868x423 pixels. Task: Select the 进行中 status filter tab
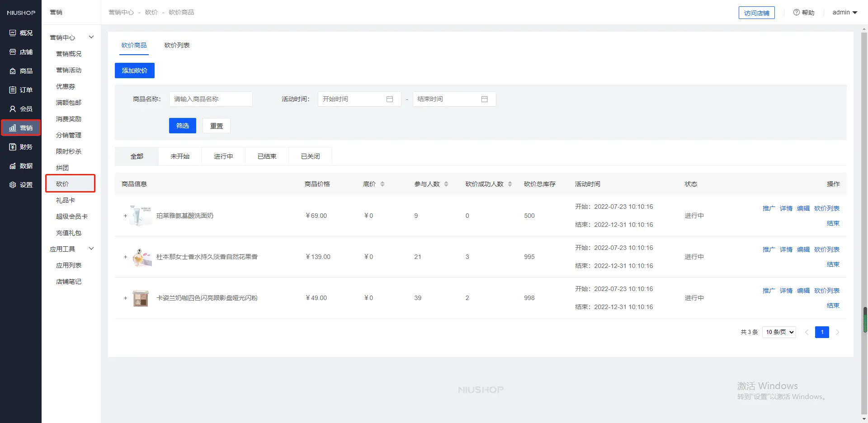tap(223, 156)
